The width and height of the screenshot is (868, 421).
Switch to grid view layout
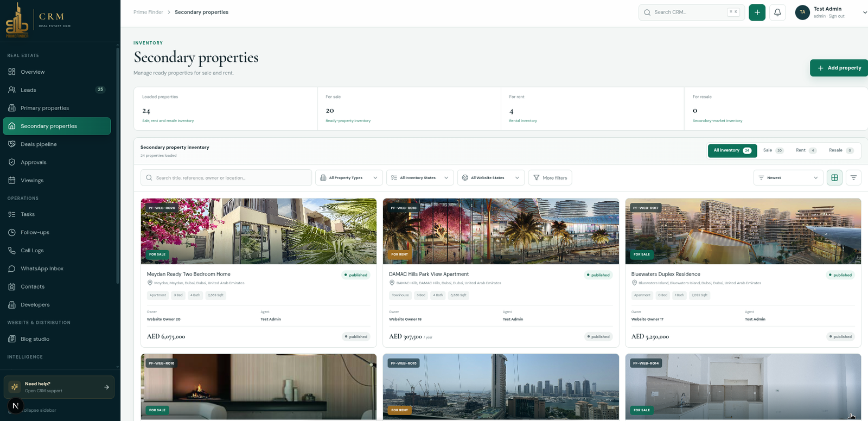[834, 177]
